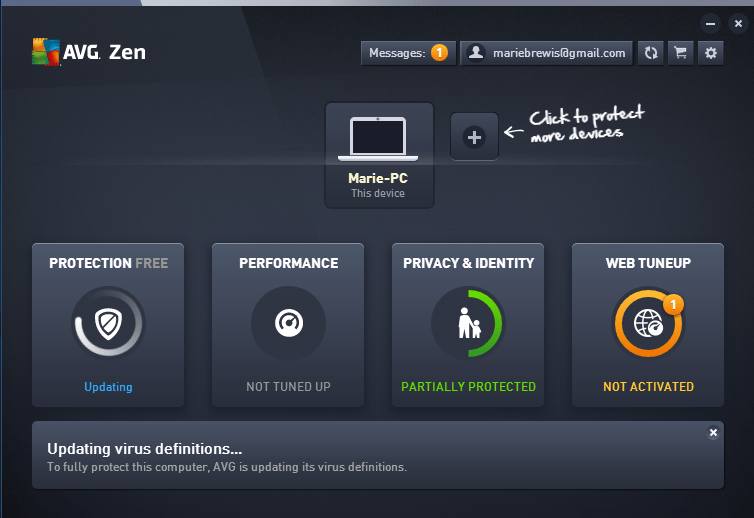This screenshot has height=518, width=754.
Task: Click the Web TuneUp globe icon
Action: (x=648, y=324)
